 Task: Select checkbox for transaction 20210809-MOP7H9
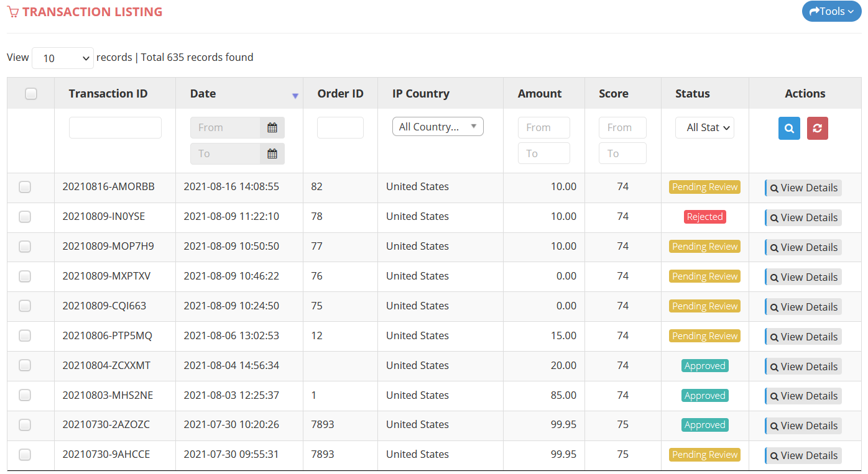[x=25, y=247]
